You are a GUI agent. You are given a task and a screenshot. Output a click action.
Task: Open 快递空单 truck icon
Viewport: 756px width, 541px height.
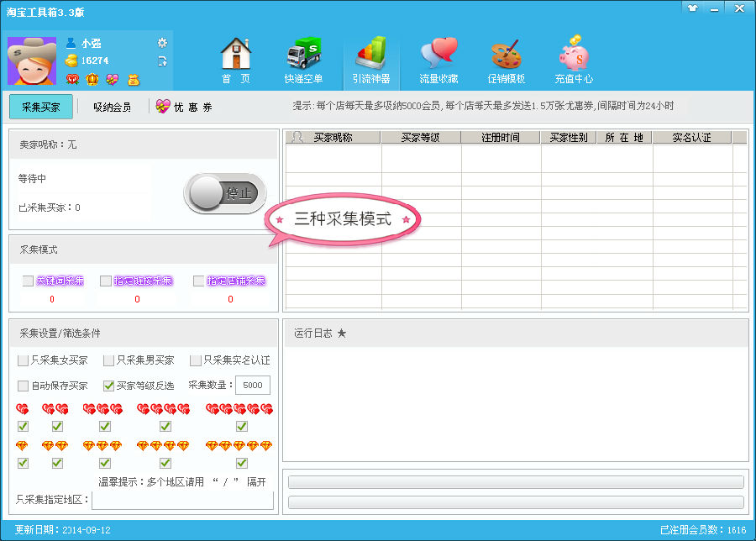tap(303, 60)
